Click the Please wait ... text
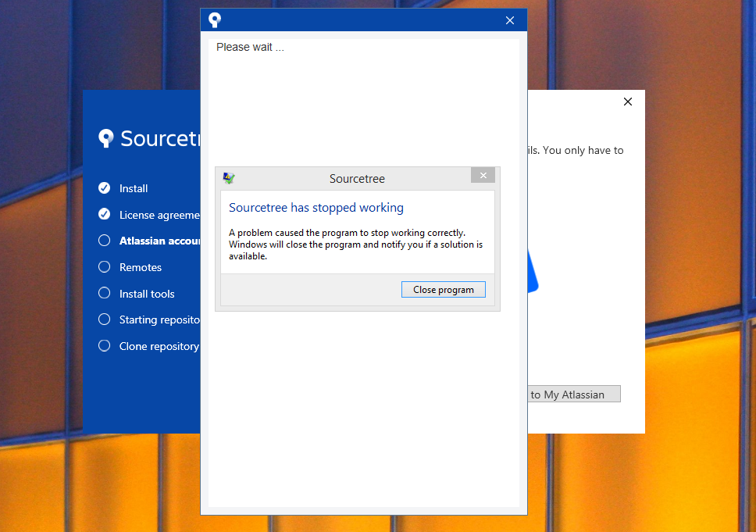Screen dimensions: 756x532 click(250, 48)
